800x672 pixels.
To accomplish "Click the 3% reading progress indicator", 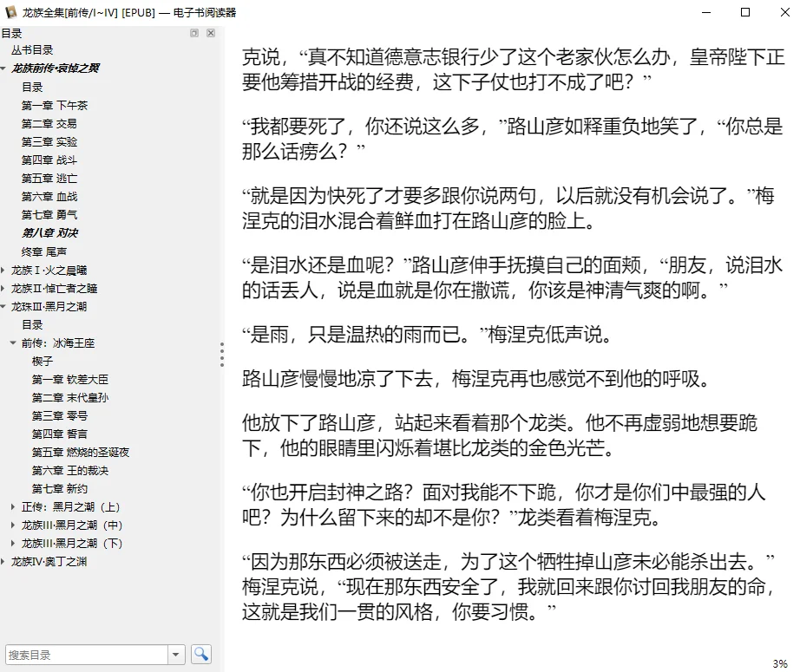I will point(779,664).
